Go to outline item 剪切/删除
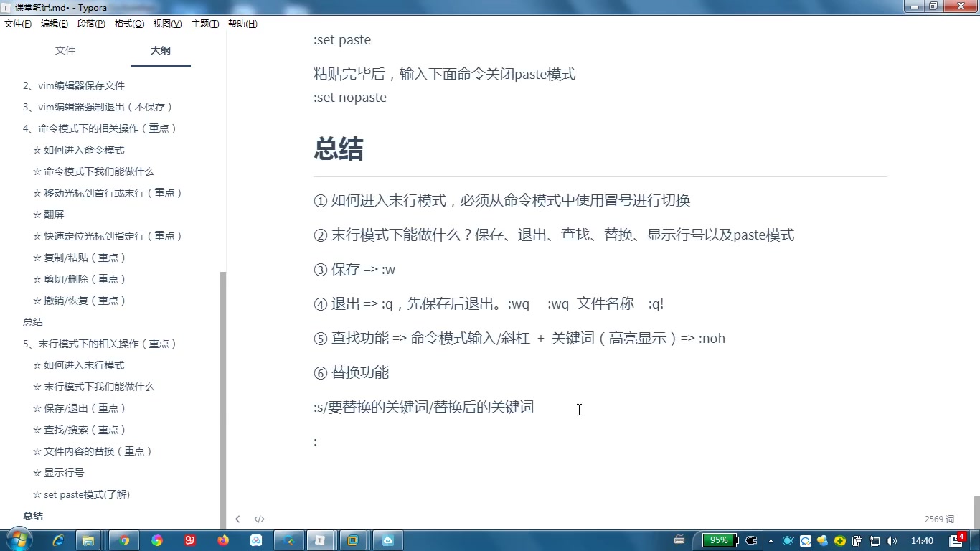The image size is (980, 551). (80, 279)
